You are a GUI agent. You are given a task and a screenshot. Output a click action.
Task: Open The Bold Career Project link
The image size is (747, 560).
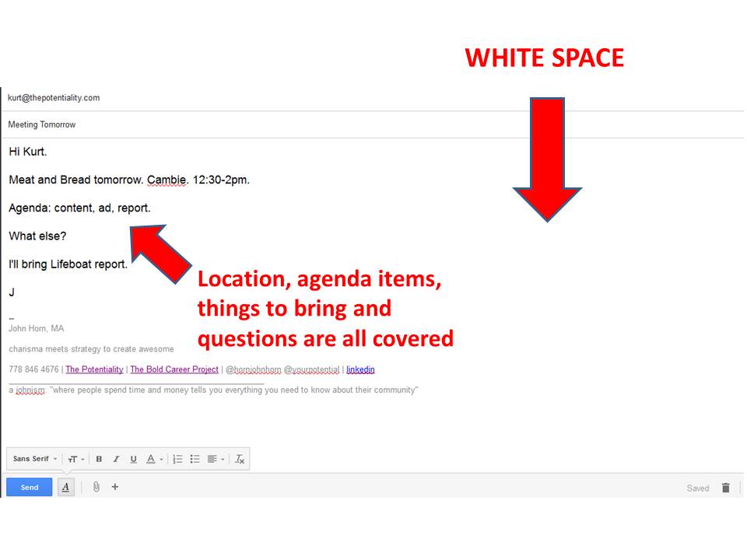174,369
